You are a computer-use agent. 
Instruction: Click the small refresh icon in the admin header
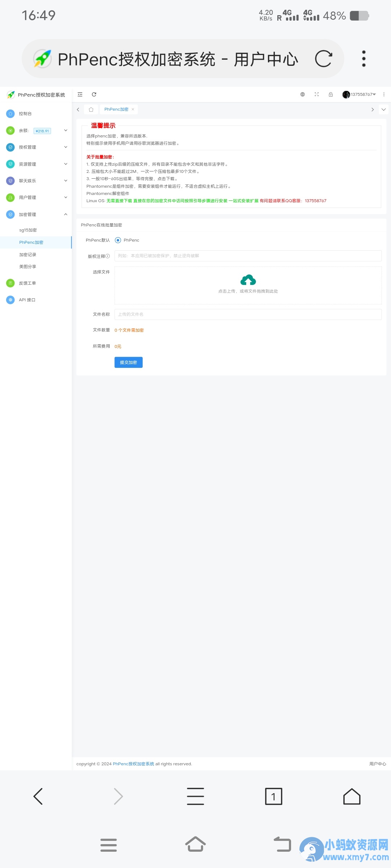pos(94,94)
